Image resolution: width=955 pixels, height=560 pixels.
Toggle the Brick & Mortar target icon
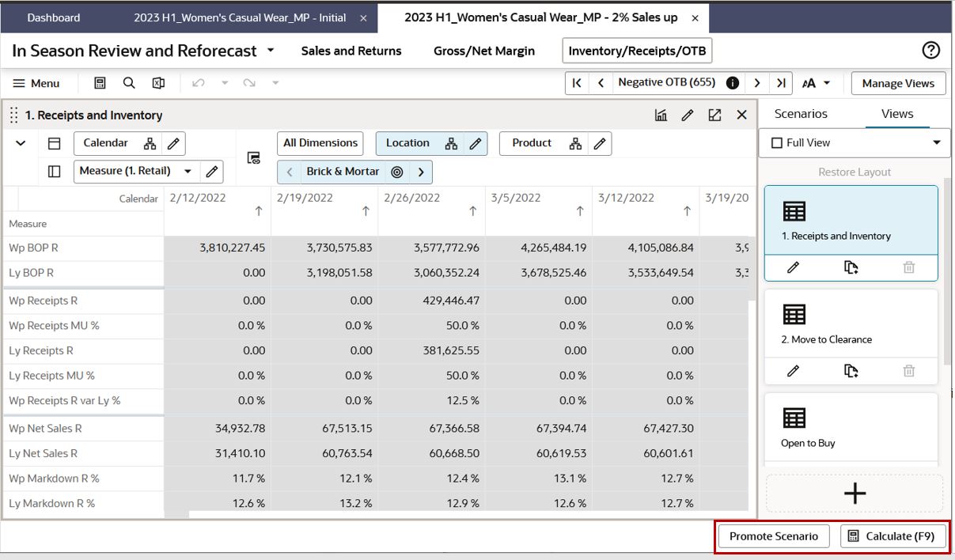[x=397, y=172]
